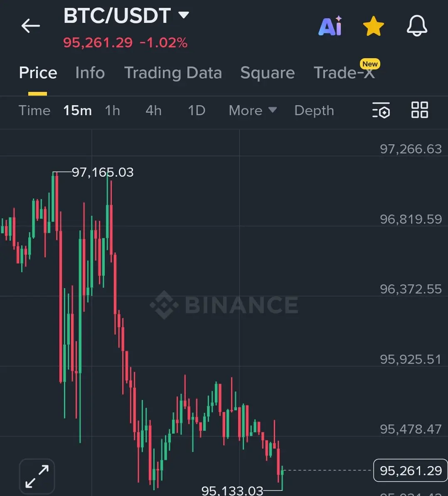Image resolution: width=448 pixels, height=496 pixels.
Task: Expand chart to fullscreen
Action: coord(37,476)
